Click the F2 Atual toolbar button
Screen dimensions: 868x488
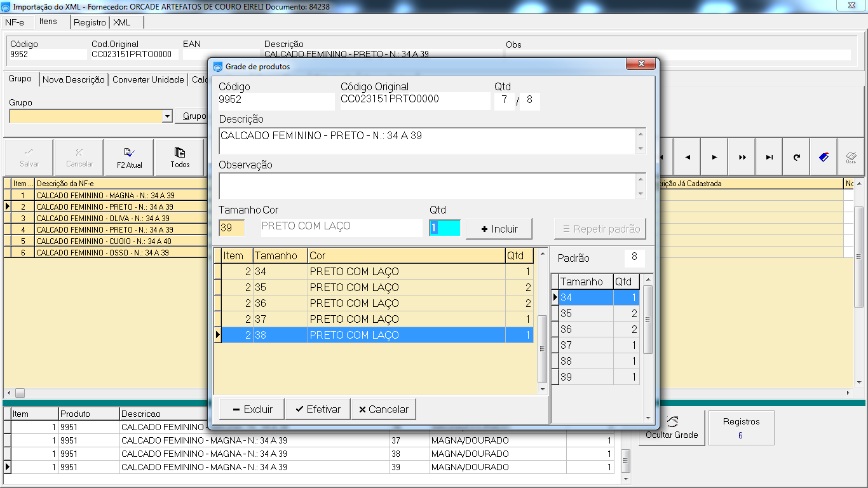pyautogui.click(x=129, y=158)
